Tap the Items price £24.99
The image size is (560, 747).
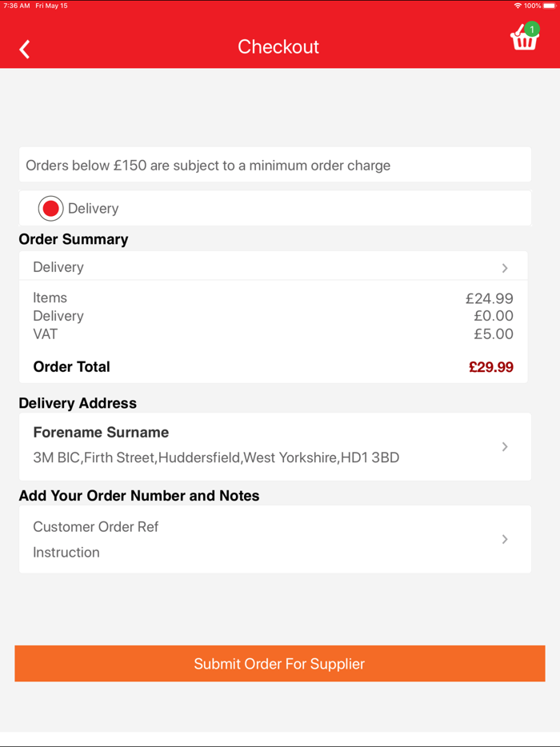point(489,299)
